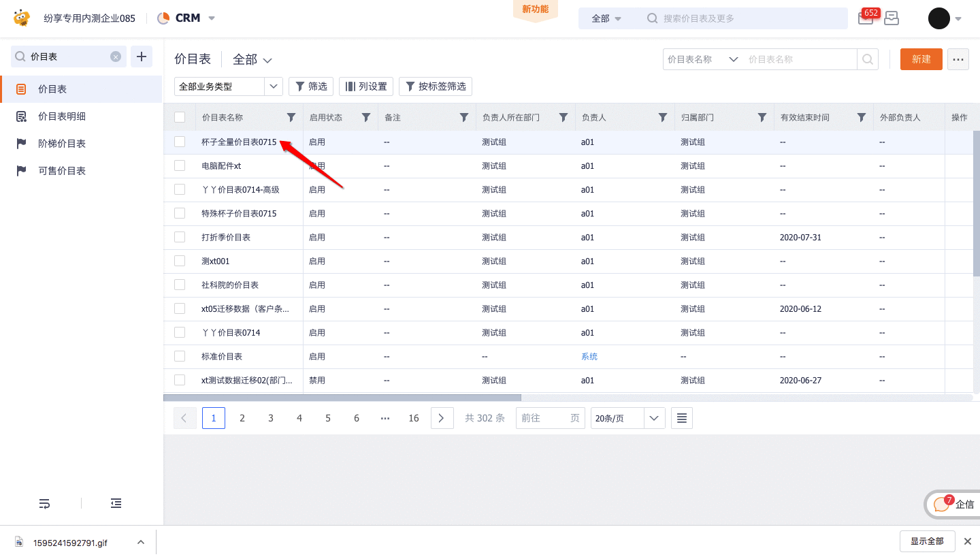The image size is (980, 559).
Task: Close the downloads bar
Action: pos(968,541)
